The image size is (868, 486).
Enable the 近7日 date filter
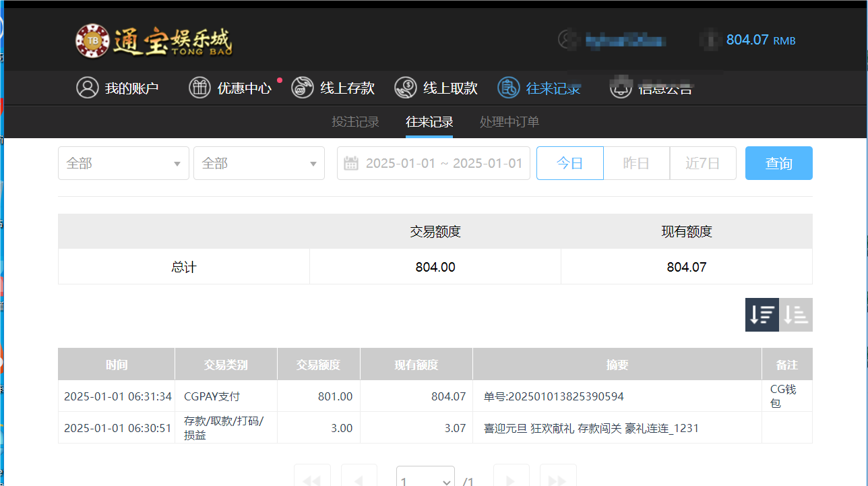tap(703, 163)
